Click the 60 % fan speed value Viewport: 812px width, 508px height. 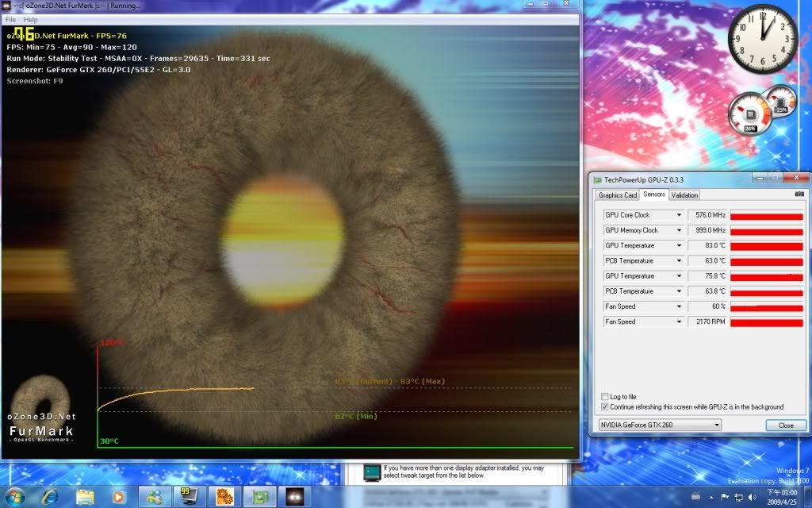tap(707, 307)
